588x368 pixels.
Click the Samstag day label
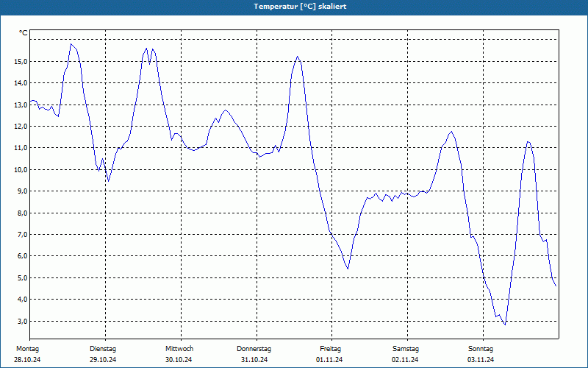pyautogui.click(x=406, y=349)
